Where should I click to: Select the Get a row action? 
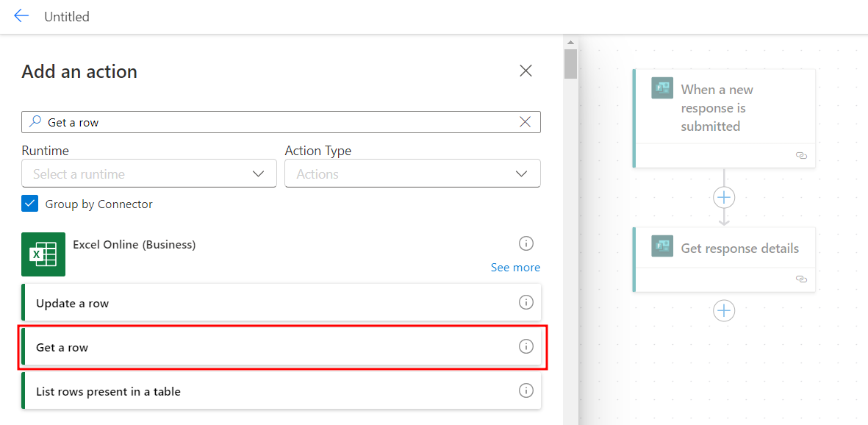coord(281,347)
